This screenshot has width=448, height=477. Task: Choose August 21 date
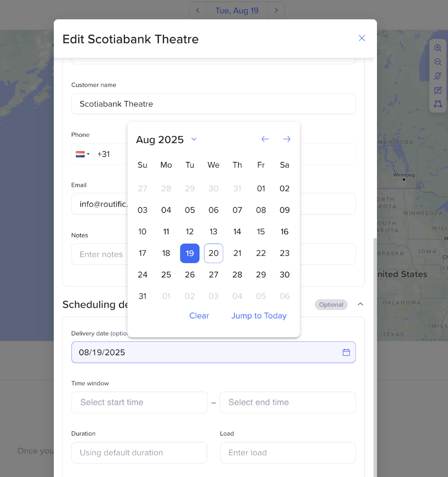click(237, 253)
